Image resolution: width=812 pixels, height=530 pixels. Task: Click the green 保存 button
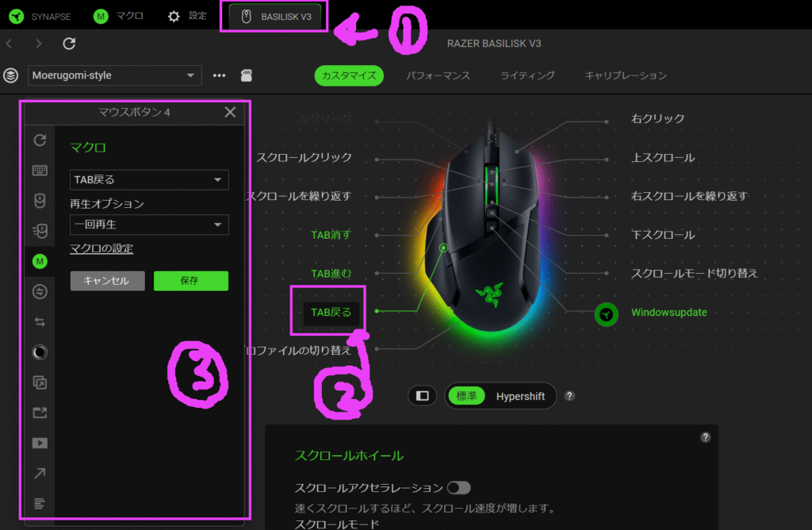190,281
